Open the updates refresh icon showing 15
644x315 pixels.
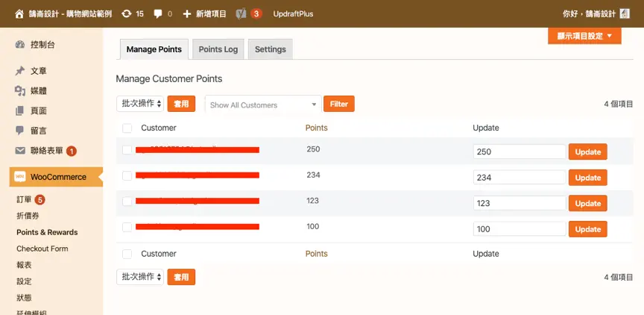point(127,14)
